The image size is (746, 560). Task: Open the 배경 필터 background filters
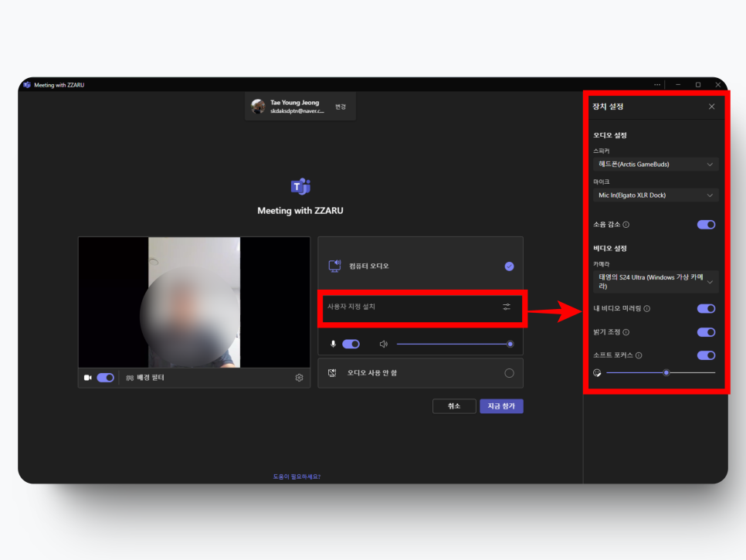(x=145, y=377)
